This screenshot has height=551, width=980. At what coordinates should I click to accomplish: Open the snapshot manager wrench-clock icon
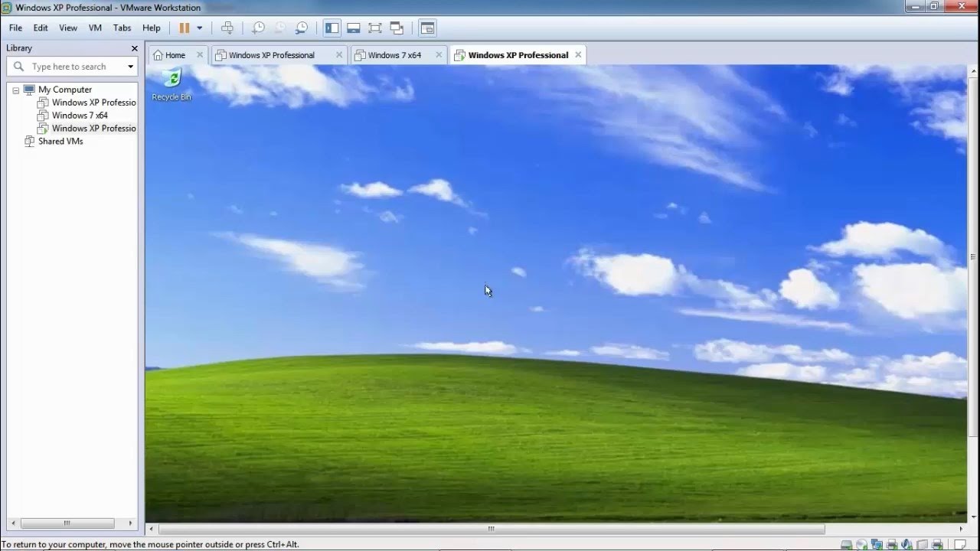tap(302, 28)
